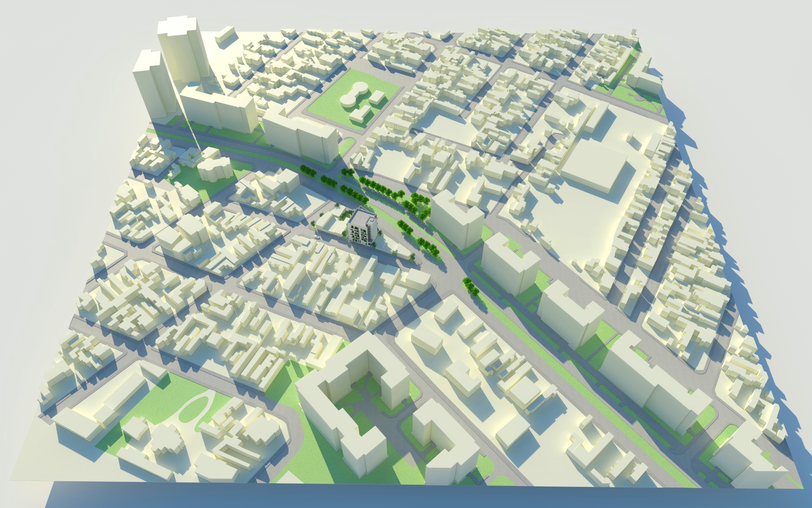Click the isolated pair of trees at the junction
This screenshot has height=508, width=812.
[470, 286]
